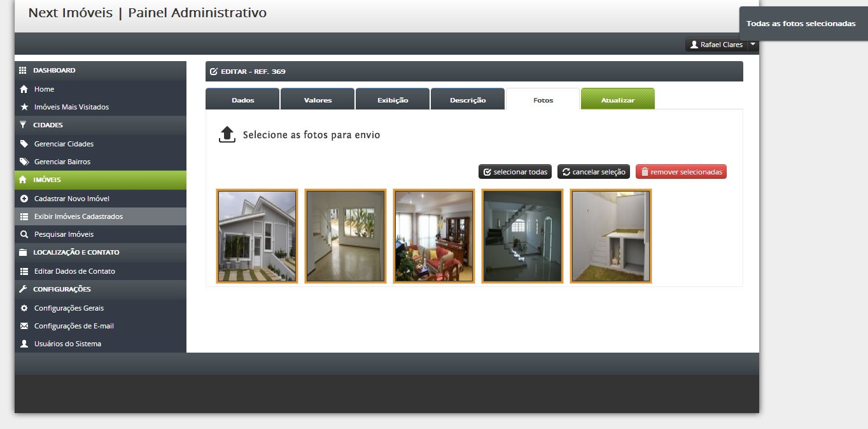Click the upload icon beside Selecione as fotos
This screenshot has height=429, width=868.
click(x=227, y=134)
